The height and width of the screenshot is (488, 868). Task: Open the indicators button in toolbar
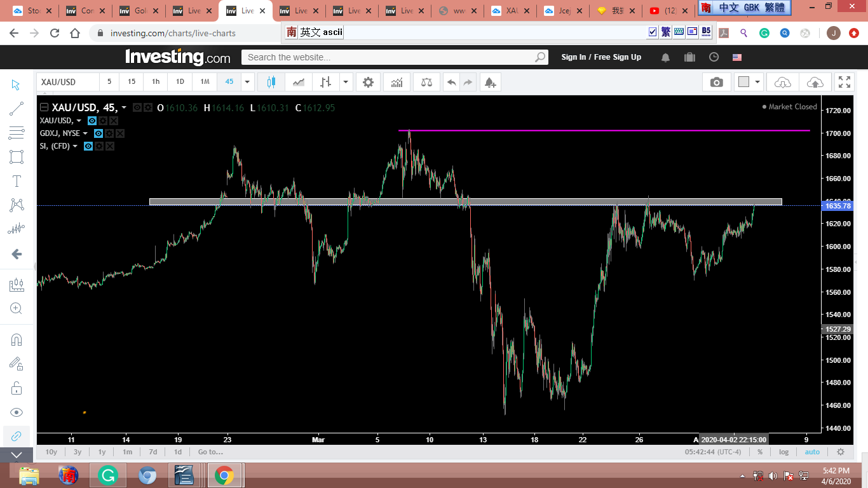[x=397, y=82]
